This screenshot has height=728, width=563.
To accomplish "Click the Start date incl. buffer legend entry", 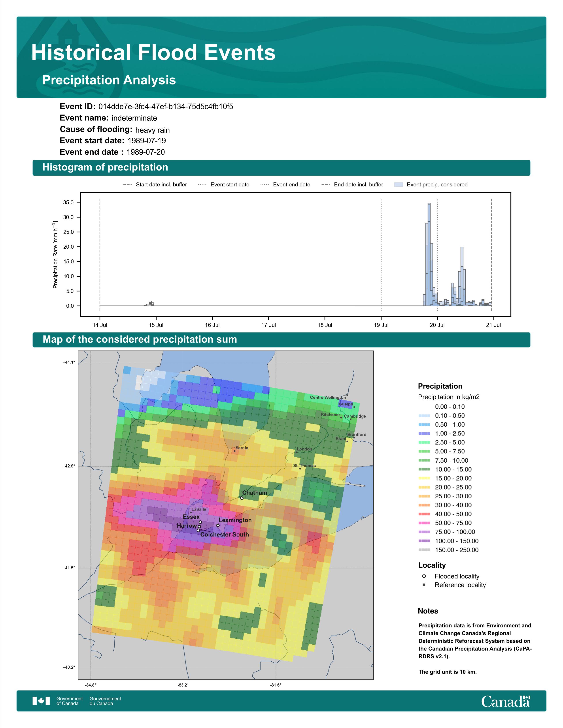I will click(155, 185).
